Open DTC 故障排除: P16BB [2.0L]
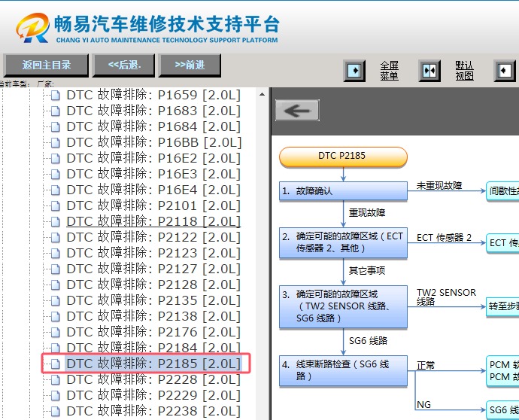The width and height of the screenshot is (519, 420). [x=154, y=143]
